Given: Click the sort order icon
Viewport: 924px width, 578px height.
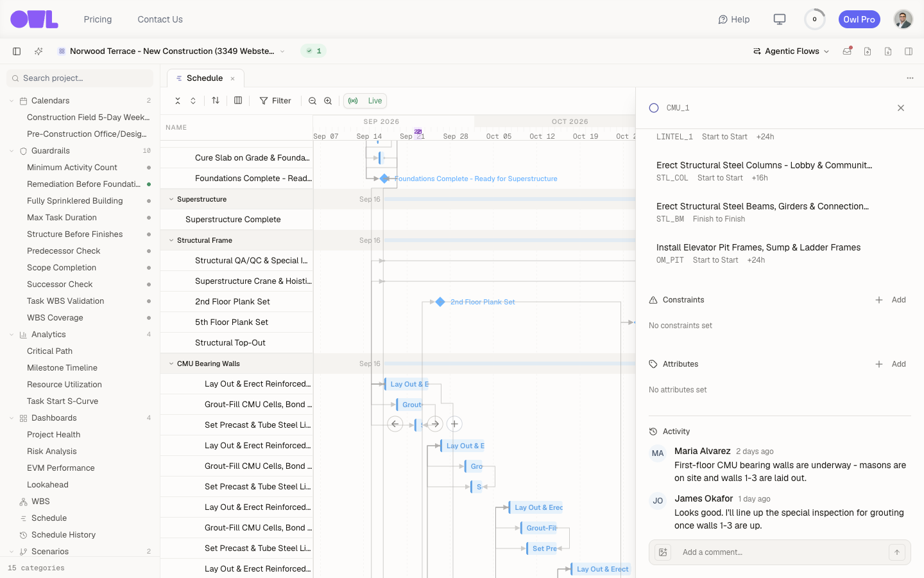Looking at the screenshot, I should (216, 101).
